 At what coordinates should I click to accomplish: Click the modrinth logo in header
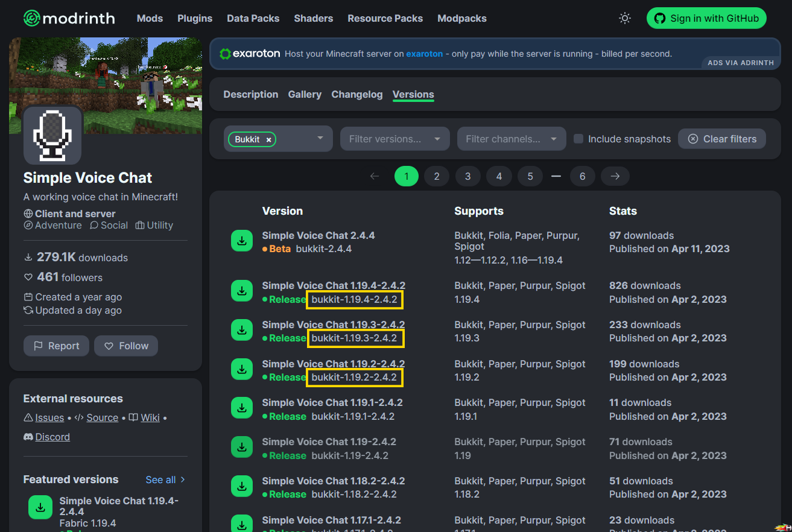coord(69,18)
